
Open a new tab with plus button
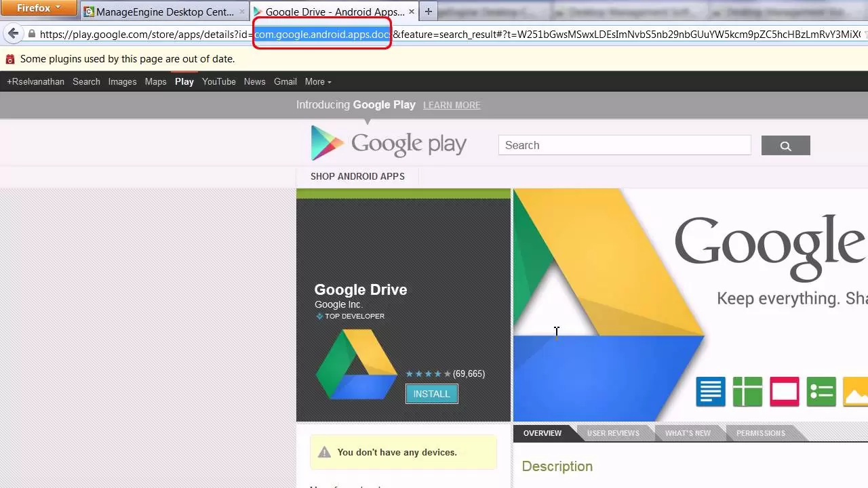pos(428,12)
